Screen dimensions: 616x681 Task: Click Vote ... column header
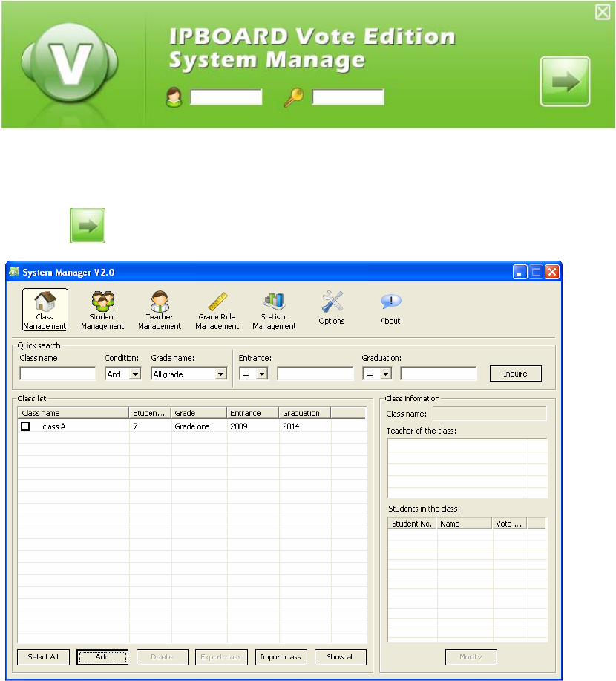[510, 523]
